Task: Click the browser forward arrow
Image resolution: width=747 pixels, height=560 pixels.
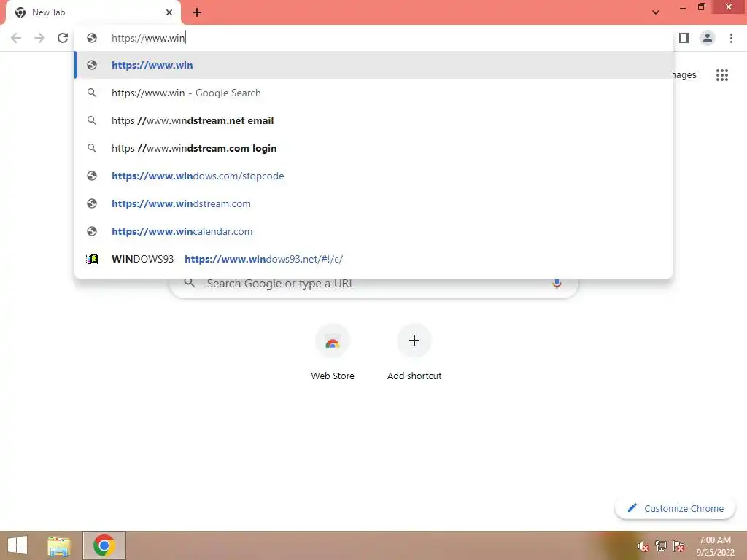Action: point(39,38)
